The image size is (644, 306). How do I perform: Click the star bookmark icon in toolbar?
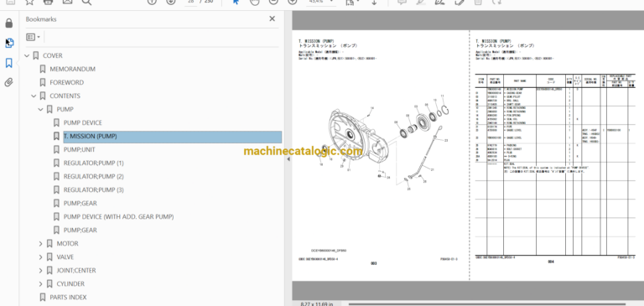pyautogui.click(x=29, y=2)
